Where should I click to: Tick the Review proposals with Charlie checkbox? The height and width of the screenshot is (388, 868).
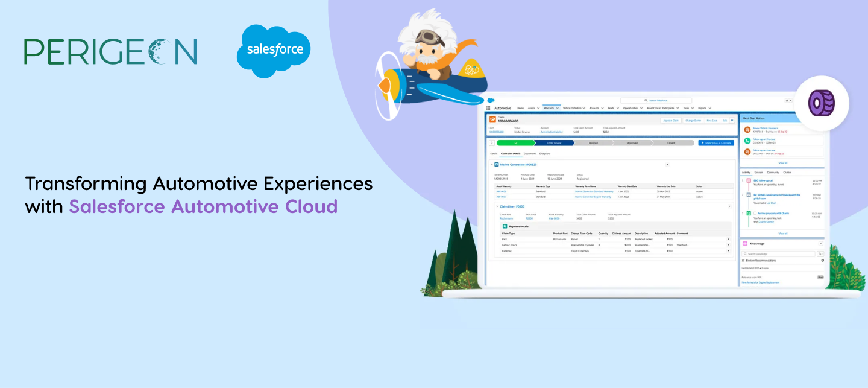755,214
